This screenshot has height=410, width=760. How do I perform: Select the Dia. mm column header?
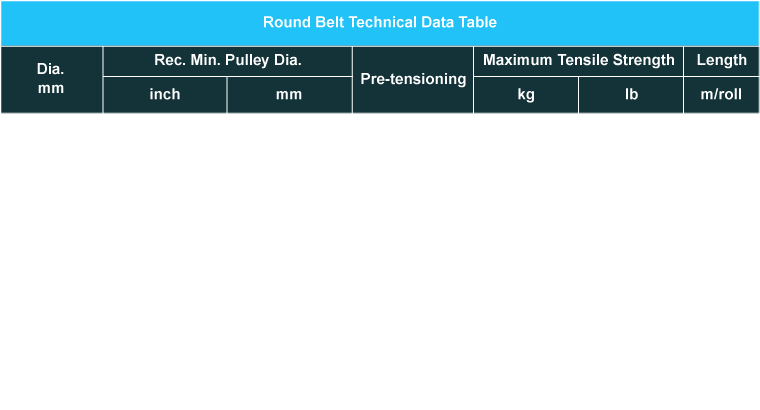(51, 80)
